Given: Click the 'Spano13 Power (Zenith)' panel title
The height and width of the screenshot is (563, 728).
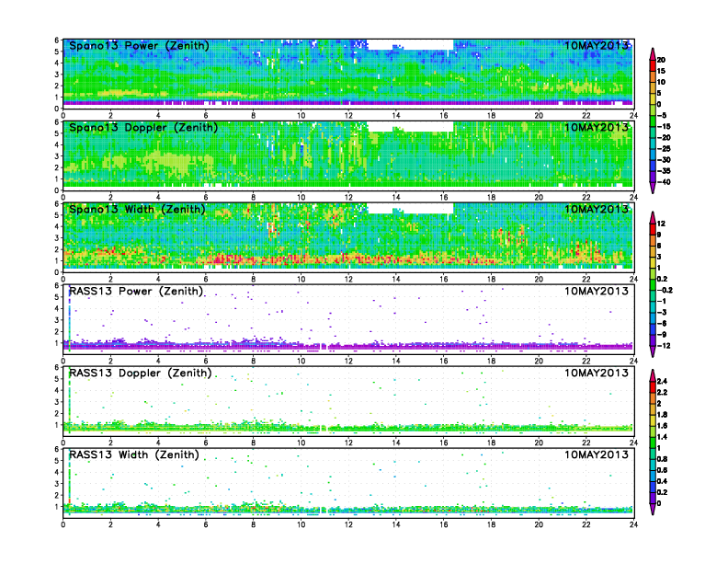Looking at the screenshot, I should (x=139, y=45).
